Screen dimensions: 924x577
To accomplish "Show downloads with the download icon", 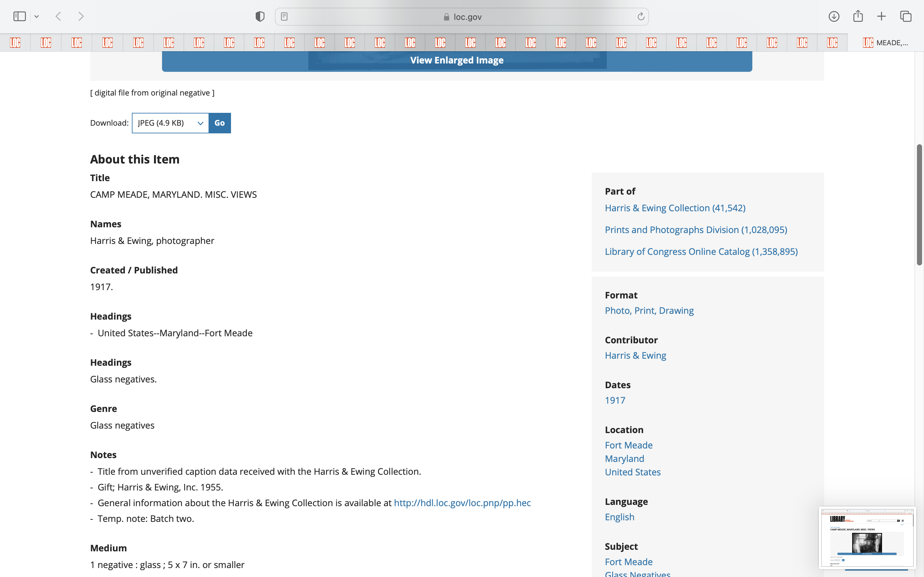I will click(x=834, y=16).
